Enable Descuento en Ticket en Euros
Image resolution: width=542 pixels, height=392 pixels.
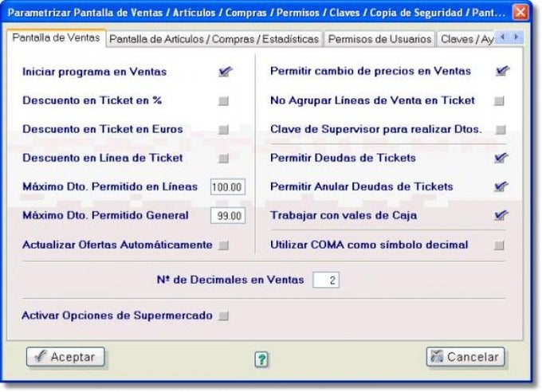pos(223,130)
